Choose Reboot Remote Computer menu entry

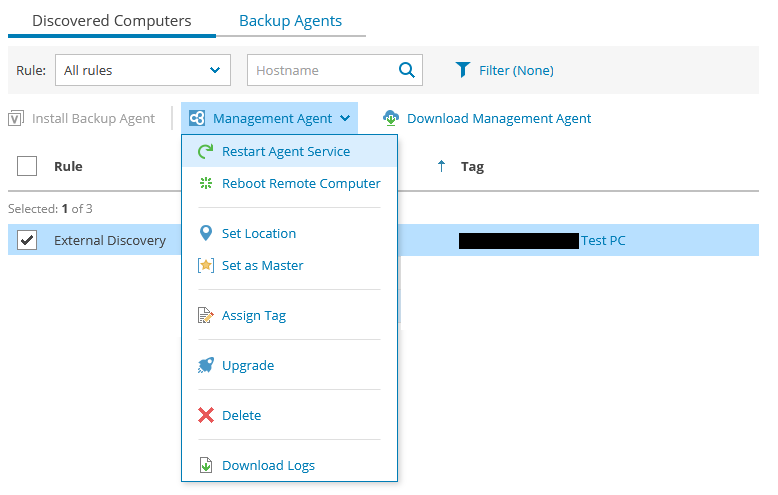point(289,183)
